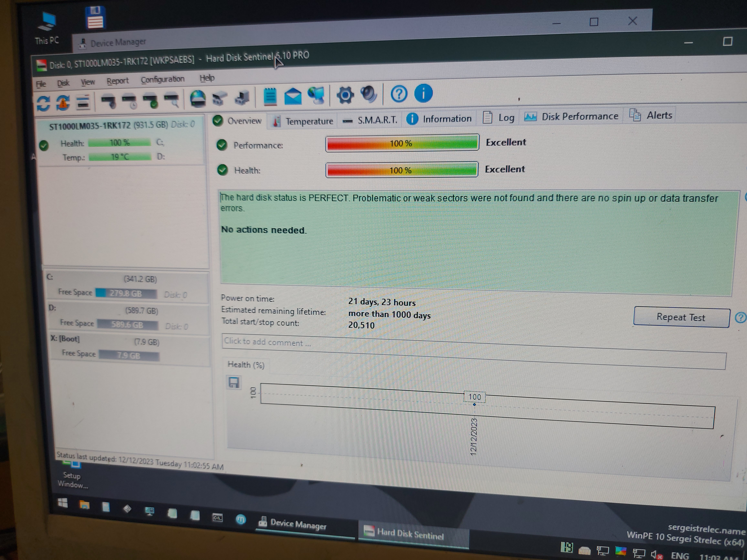Select the Overview tab
The image size is (747, 560).
tap(238, 121)
